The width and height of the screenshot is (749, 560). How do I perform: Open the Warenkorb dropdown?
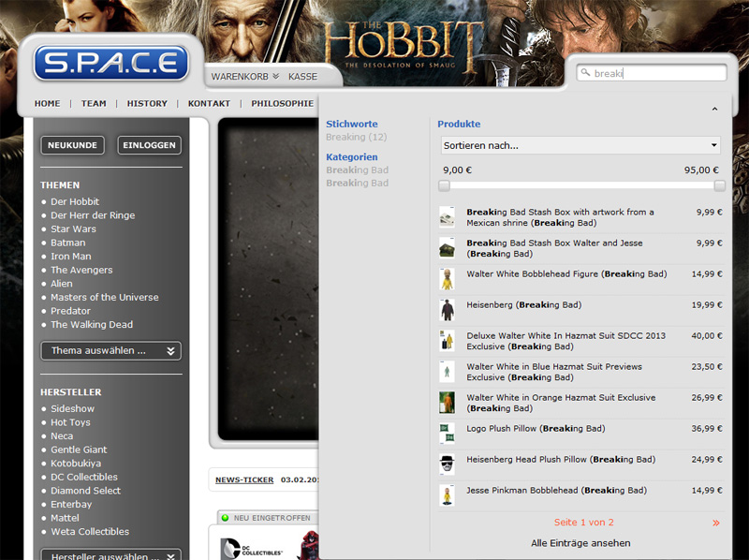click(x=244, y=77)
